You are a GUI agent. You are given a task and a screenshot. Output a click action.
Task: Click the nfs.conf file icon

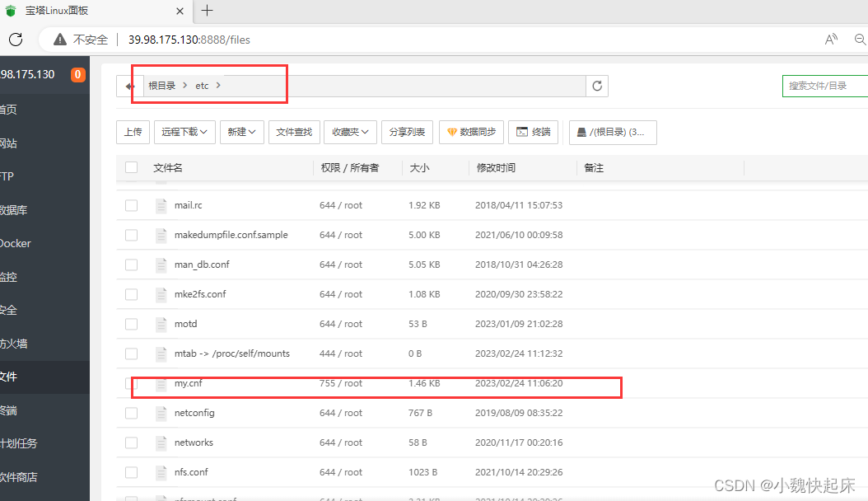(x=161, y=472)
